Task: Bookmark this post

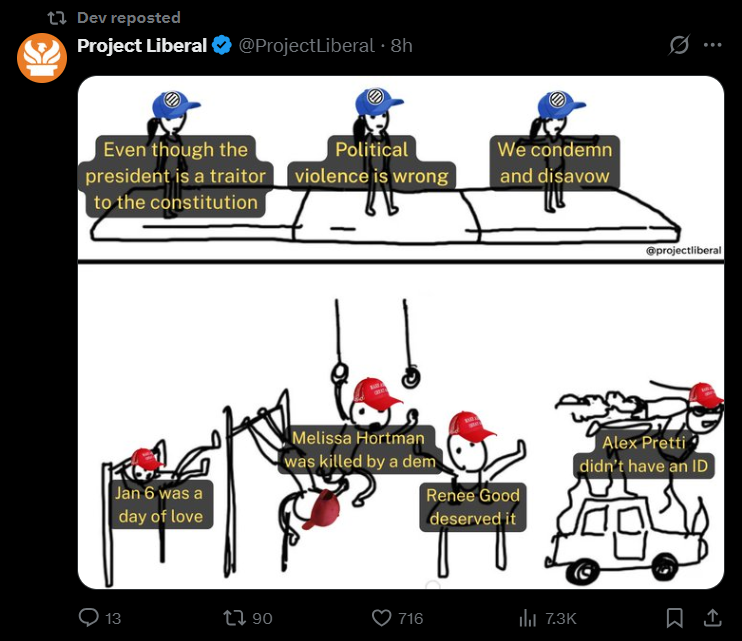Action: pos(674,617)
